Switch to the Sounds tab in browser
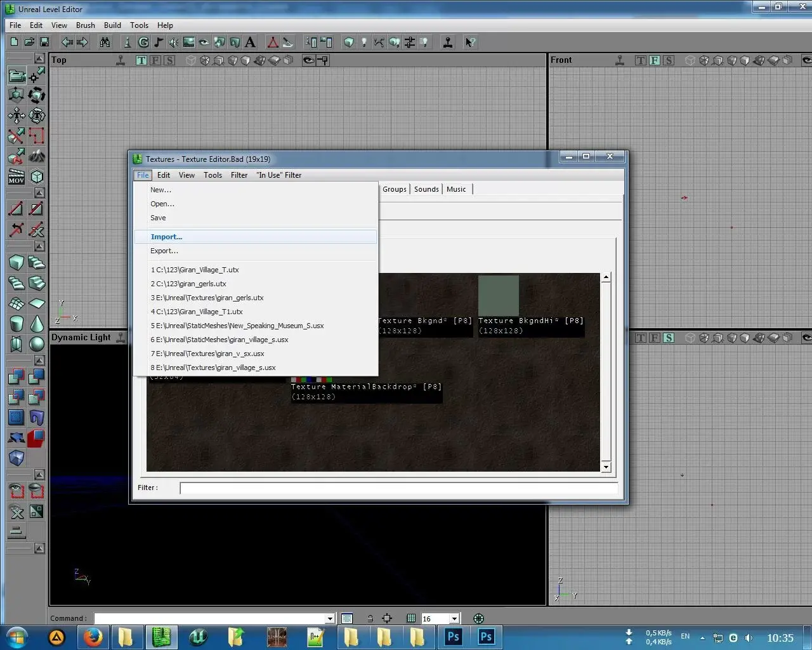The width and height of the screenshot is (812, 650). 426,189
